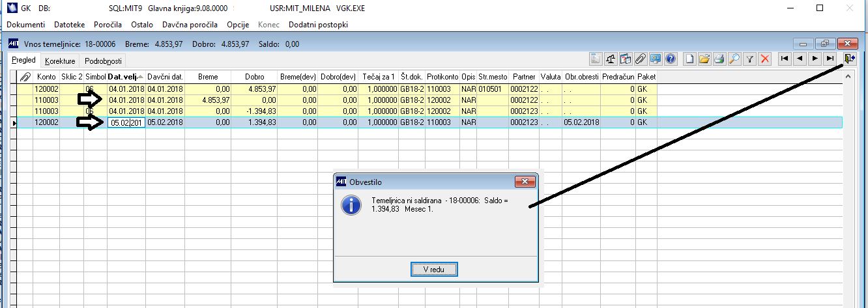This screenshot has width=868, height=308.
Task: Click the balance scale icon in toolbar
Action: coord(611,59)
